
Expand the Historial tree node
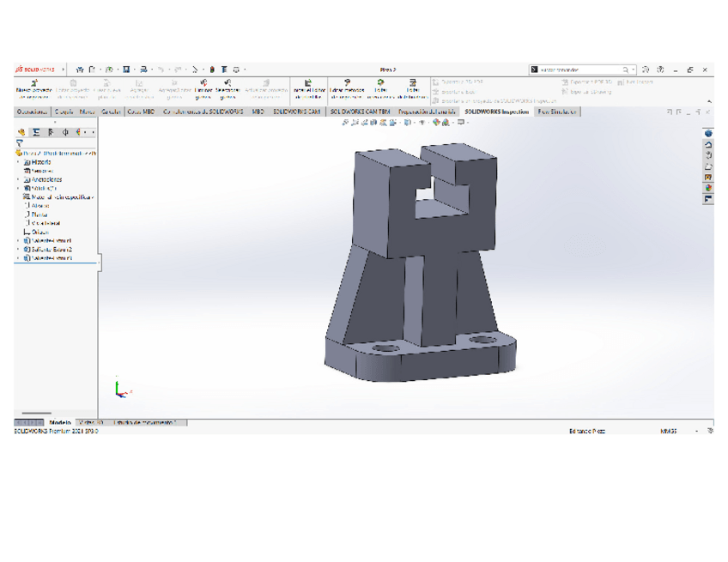[18, 162]
